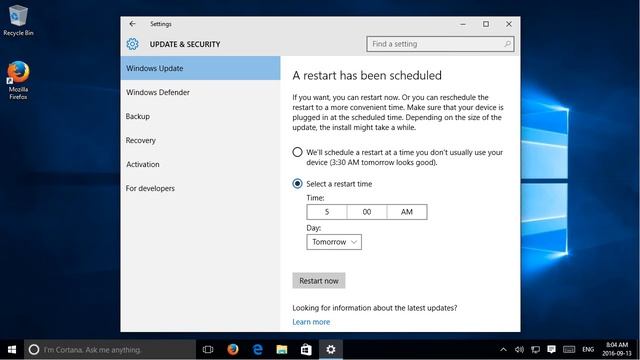Click the 'Time:' label
The image size is (640, 360).
pos(315,198)
